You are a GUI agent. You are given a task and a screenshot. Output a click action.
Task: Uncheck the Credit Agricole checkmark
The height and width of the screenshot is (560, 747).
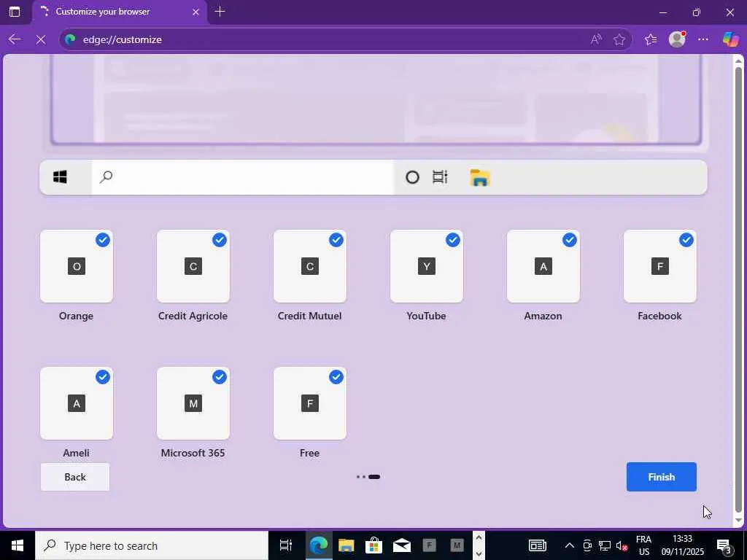point(219,240)
